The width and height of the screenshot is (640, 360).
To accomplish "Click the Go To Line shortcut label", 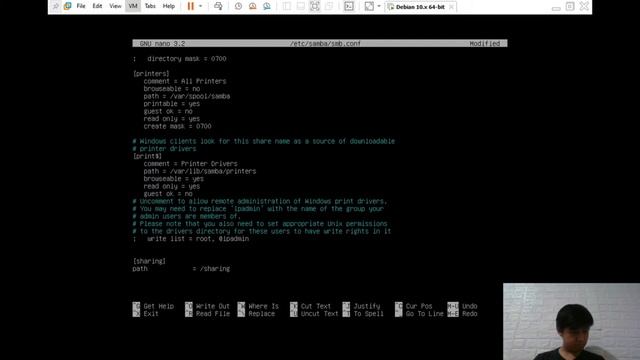I will click(x=424, y=314).
